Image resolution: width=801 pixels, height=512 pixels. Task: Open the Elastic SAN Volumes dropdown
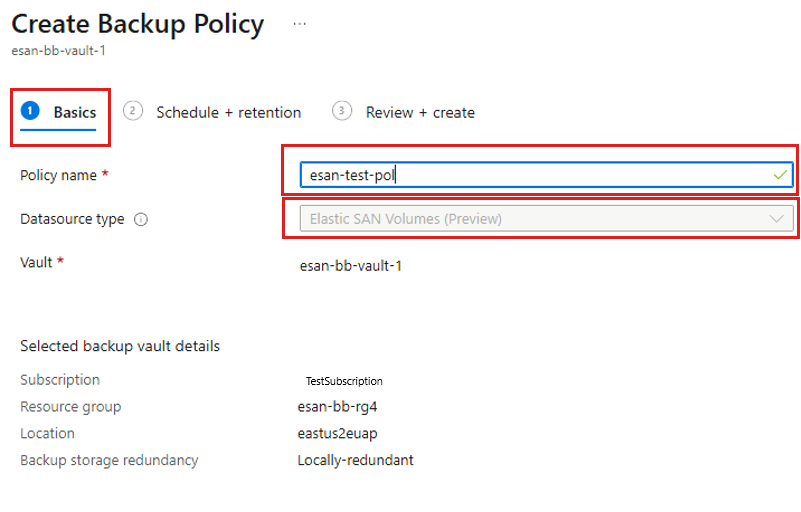tap(547, 219)
